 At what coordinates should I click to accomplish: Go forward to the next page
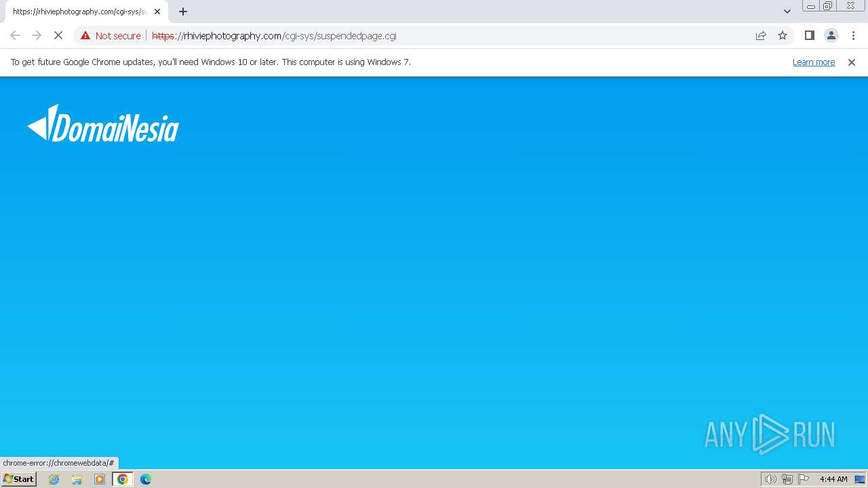tap(37, 35)
